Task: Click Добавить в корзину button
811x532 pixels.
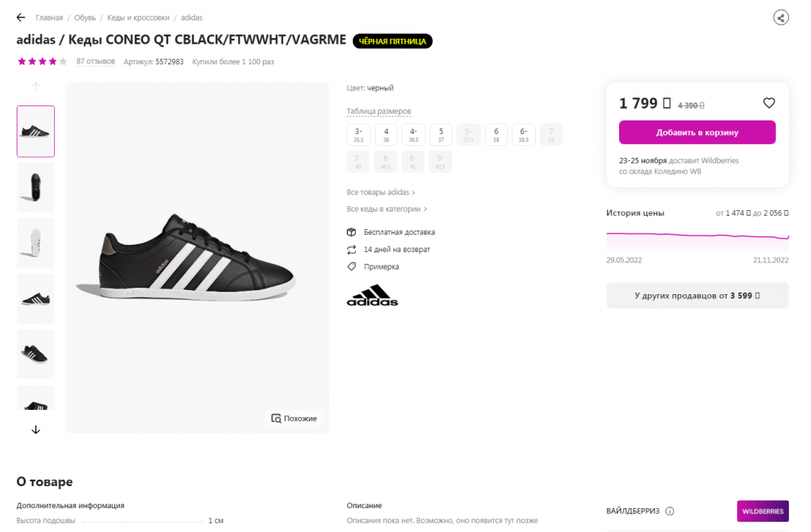Action: (x=697, y=132)
